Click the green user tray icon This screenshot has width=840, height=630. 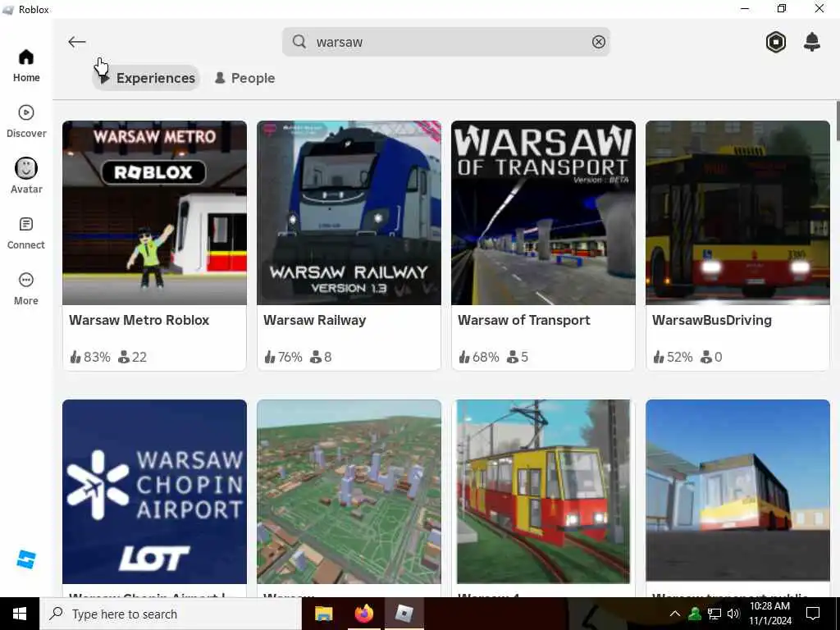pos(695,614)
